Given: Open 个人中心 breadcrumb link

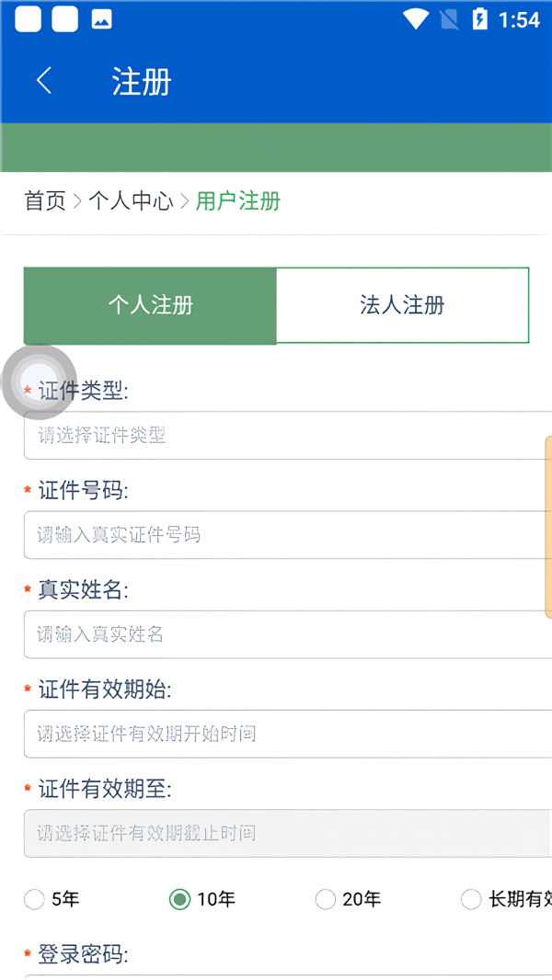Looking at the screenshot, I should (131, 201).
